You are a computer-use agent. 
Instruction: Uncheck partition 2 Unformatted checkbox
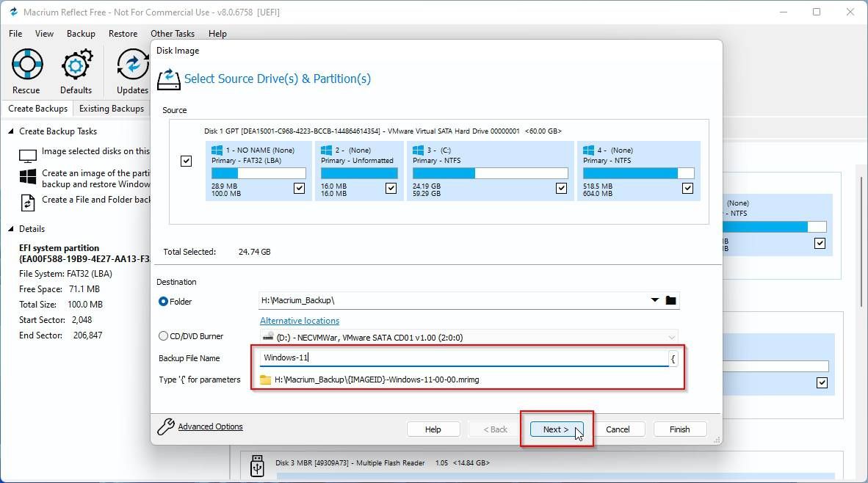click(391, 188)
